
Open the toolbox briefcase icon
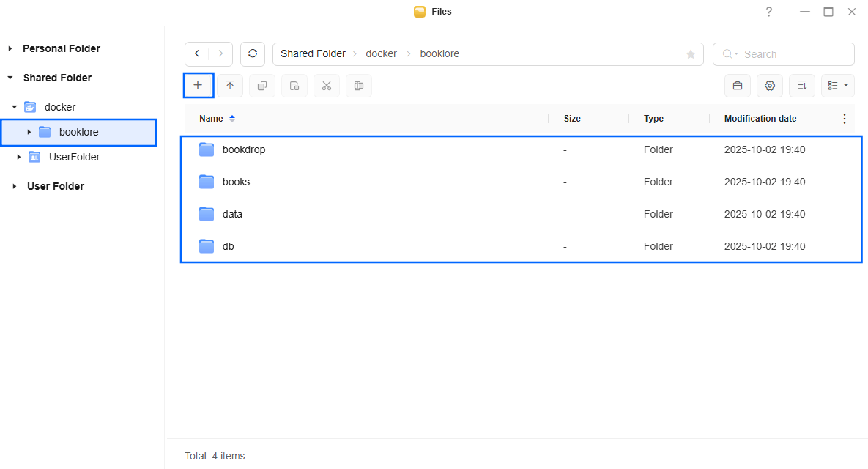click(738, 86)
